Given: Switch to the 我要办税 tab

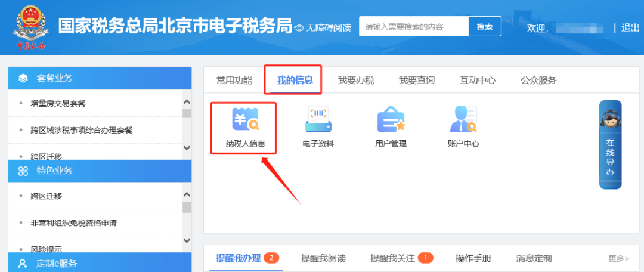Looking at the screenshot, I should click(355, 80).
